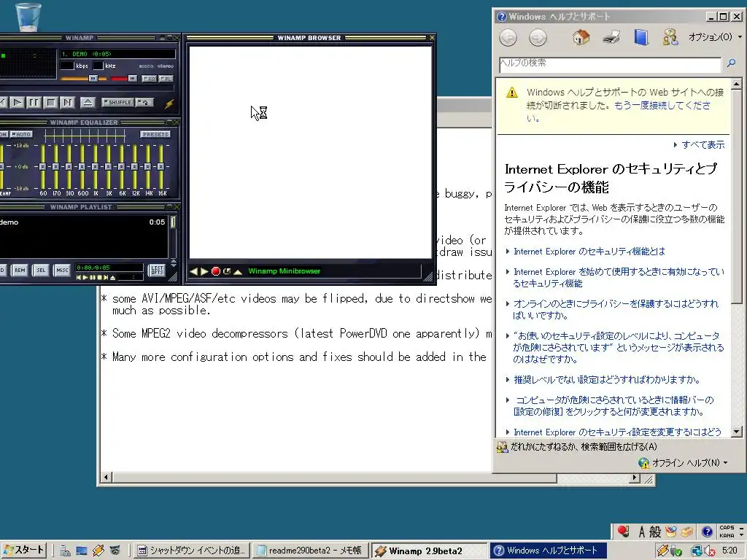
Task: Click the Winamp lightning bolt about icon
Action: (169, 104)
